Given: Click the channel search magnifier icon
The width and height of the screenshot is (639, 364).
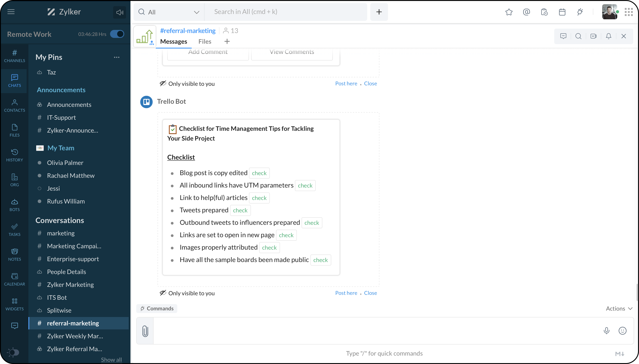Looking at the screenshot, I should [578, 36].
